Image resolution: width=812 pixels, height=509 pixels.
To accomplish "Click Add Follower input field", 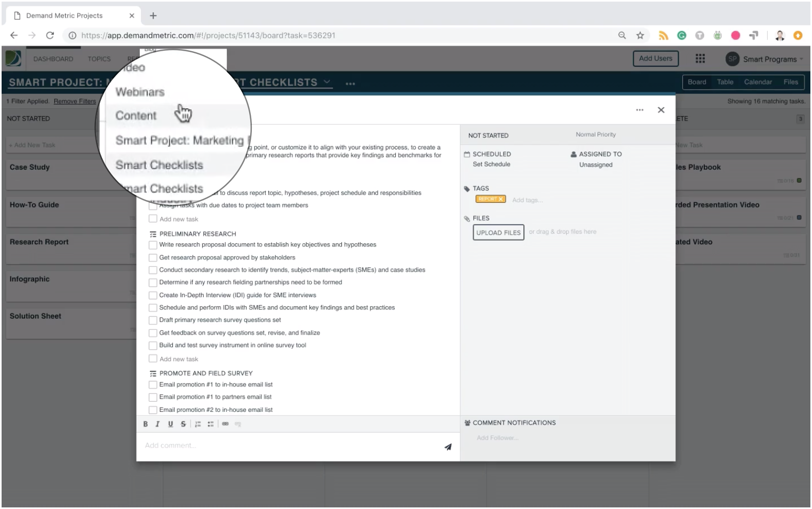I will [497, 438].
